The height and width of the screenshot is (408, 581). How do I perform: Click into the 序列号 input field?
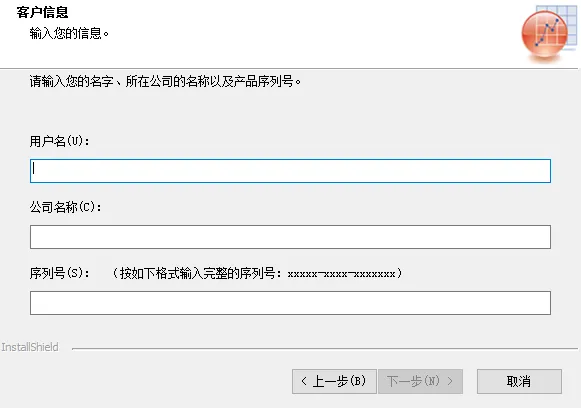290,303
